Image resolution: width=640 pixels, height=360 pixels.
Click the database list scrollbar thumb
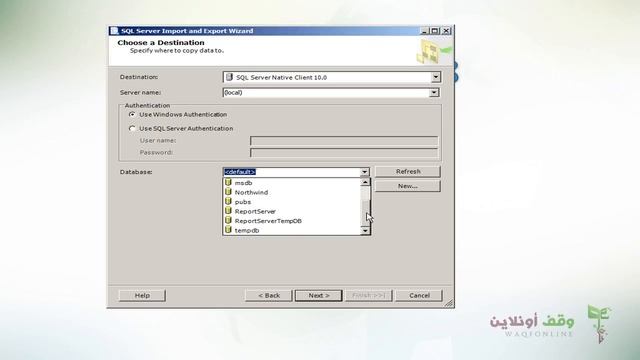pyautogui.click(x=365, y=213)
